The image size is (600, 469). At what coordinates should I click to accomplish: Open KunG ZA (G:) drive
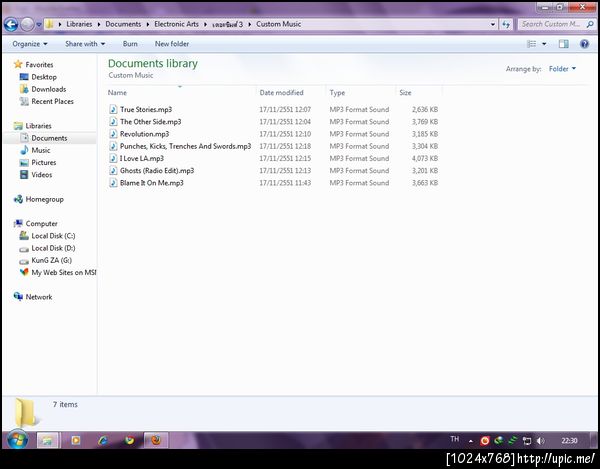point(51,261)
